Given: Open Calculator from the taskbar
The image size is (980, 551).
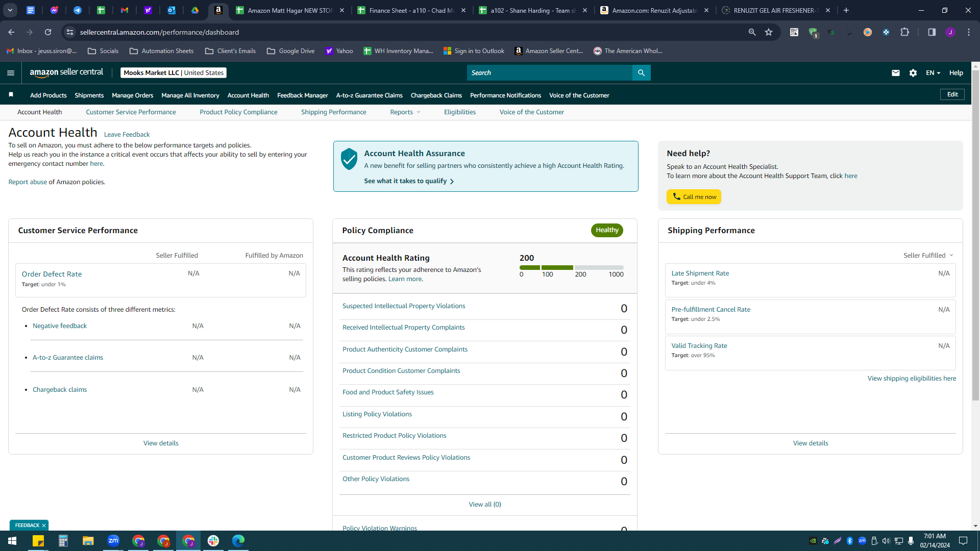Looking at the screenshot, I should pyautogui.click(x=63, y=541).
